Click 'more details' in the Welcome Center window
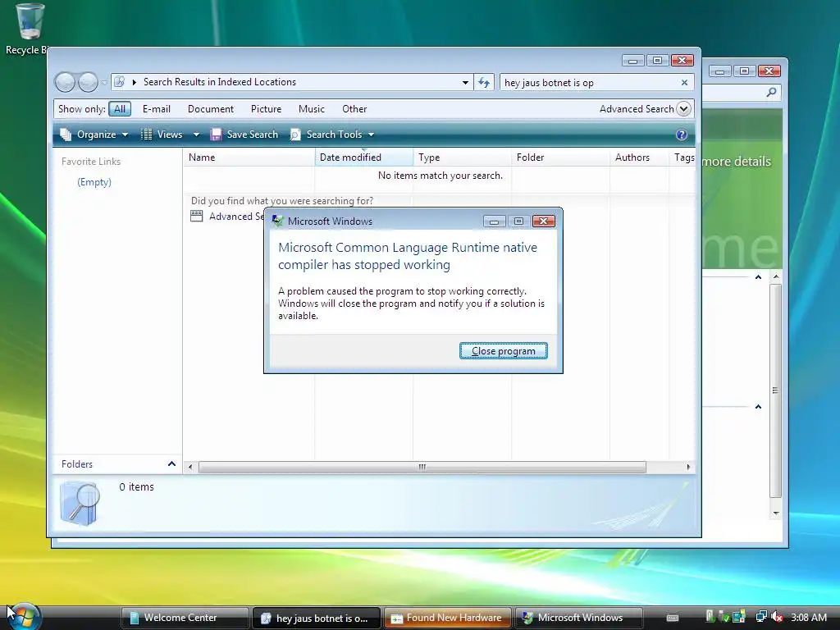The height and width of the screenshot is (630, 840). [737, 162]
